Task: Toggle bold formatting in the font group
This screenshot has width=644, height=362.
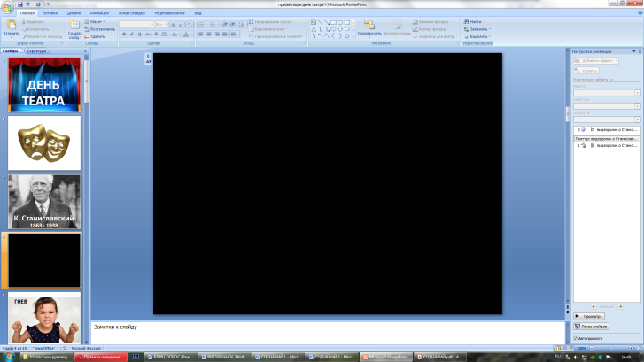Action: [124, 35]
